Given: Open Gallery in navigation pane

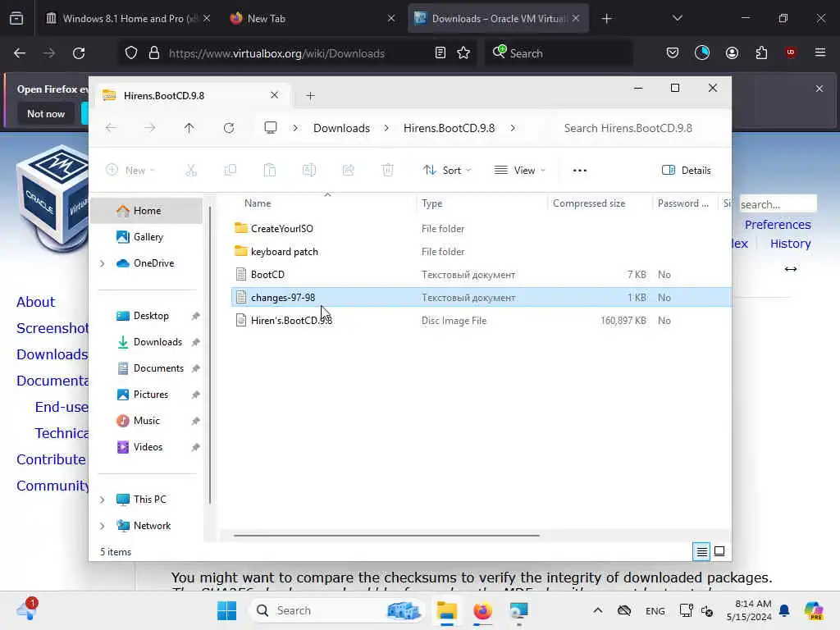Looking at the screenshot, I should 148,237.
